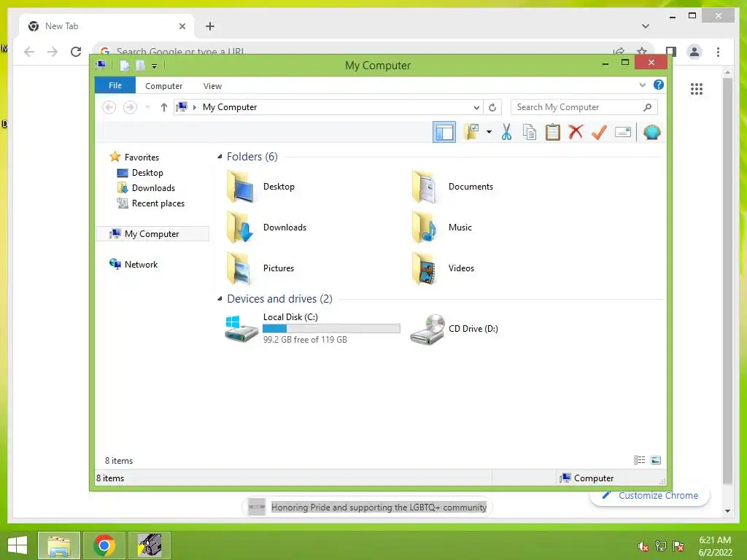
Task: Select My Computer in the navigation pane
Action: pos(152,234)
